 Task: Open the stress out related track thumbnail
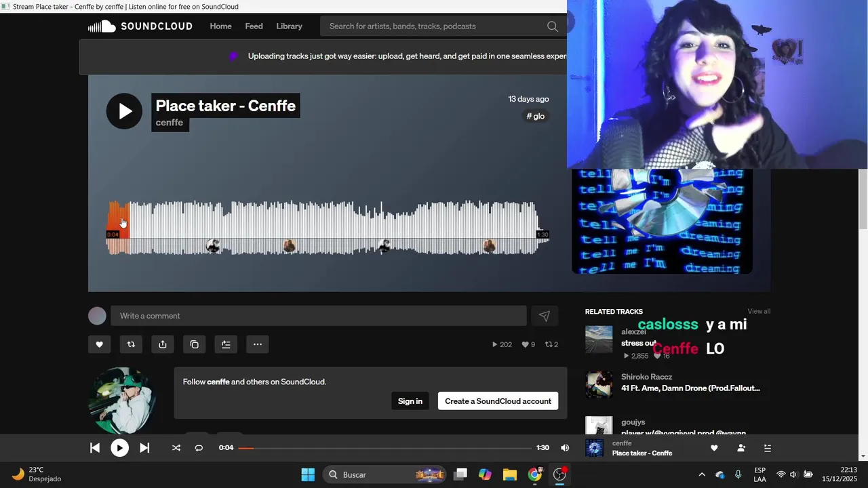(x=599, y=340)
